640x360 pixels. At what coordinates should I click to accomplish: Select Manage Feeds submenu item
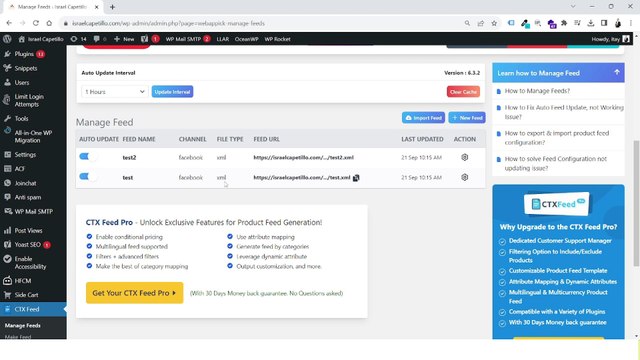coord(23,325)
